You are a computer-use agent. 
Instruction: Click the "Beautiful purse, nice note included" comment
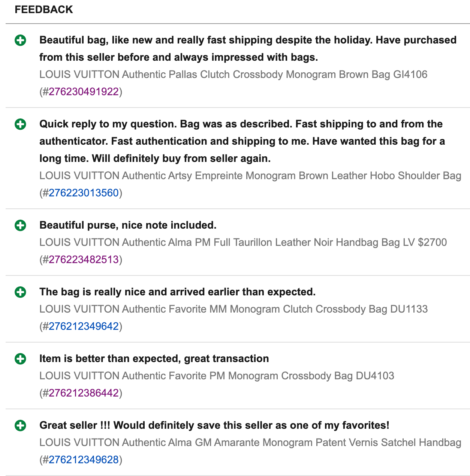128,225
